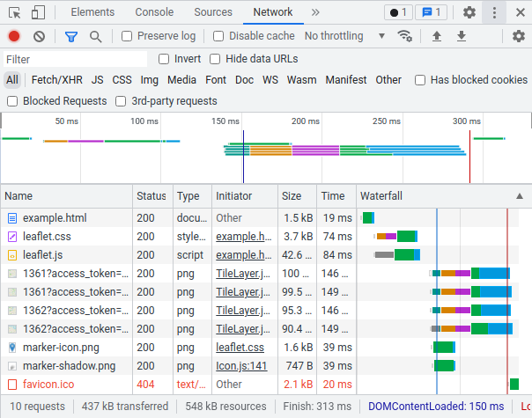This screenshot has width=532, height=418.
Task: Filter requests by JS
Action: [98, 80]
